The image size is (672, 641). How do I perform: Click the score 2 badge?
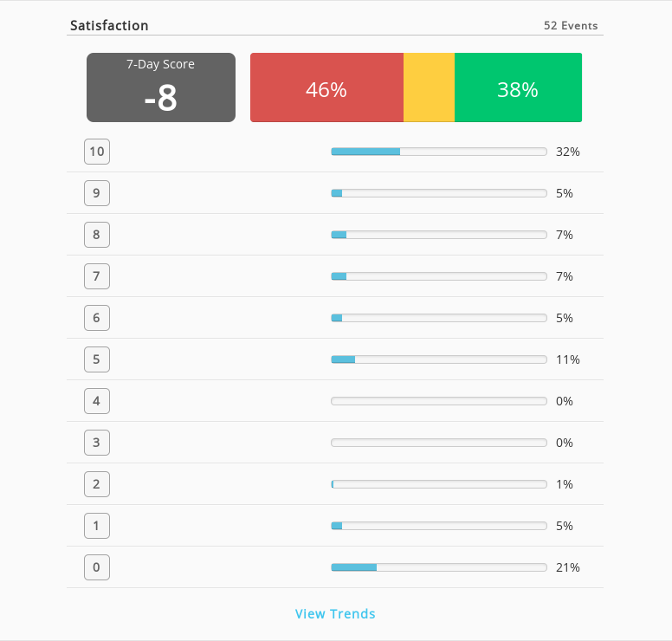(97, 484)
